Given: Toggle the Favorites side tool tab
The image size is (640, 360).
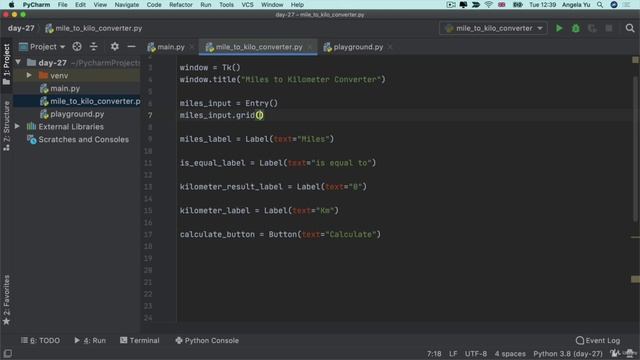Looking at the screenshot, I should point(6,300).
